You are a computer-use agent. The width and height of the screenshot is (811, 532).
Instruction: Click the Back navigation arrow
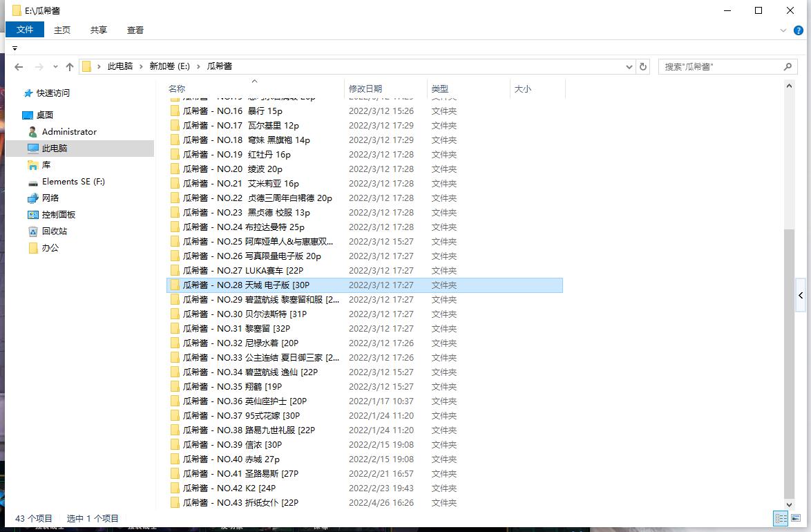click(19, 67)
